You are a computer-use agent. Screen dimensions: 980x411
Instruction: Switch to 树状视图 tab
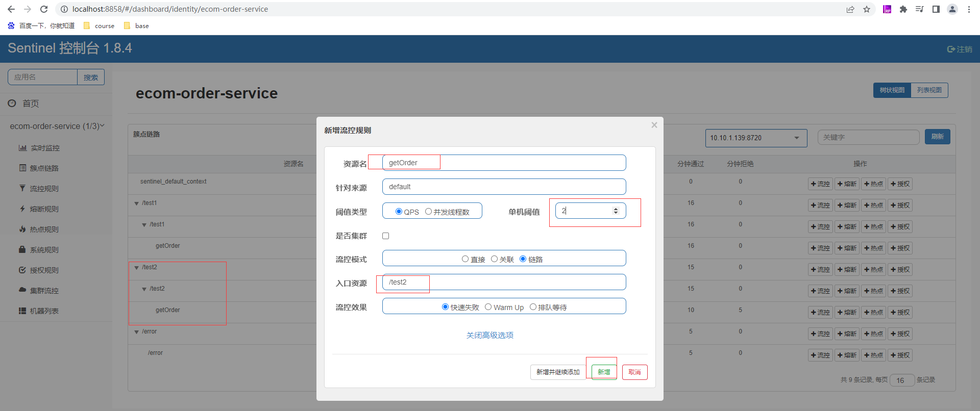892,90
